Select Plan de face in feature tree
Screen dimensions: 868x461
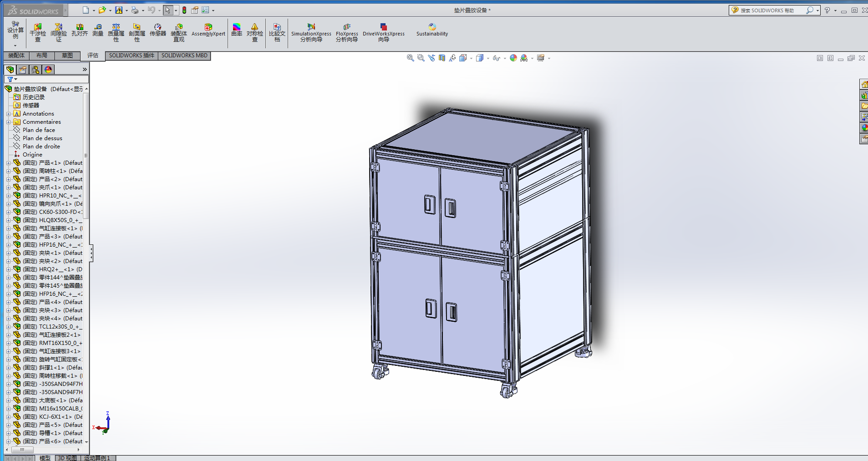pyautogui.click(x=39, y=130)
